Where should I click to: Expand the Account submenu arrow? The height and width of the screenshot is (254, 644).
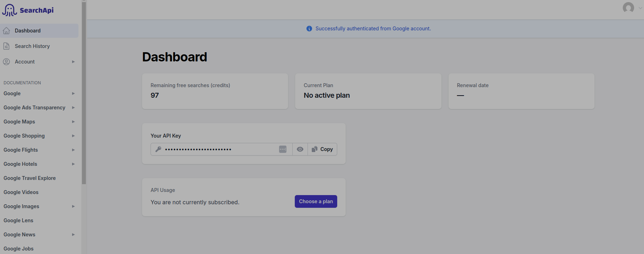click(74, 62)
